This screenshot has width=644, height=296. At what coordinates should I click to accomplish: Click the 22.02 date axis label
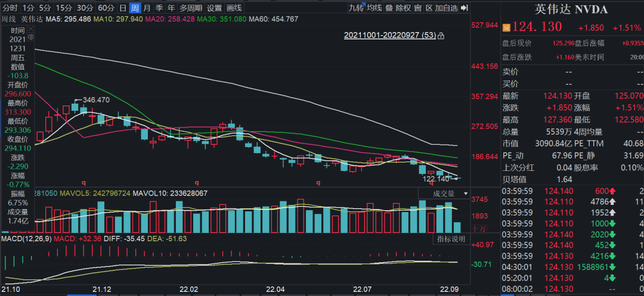tap(189, 289)
